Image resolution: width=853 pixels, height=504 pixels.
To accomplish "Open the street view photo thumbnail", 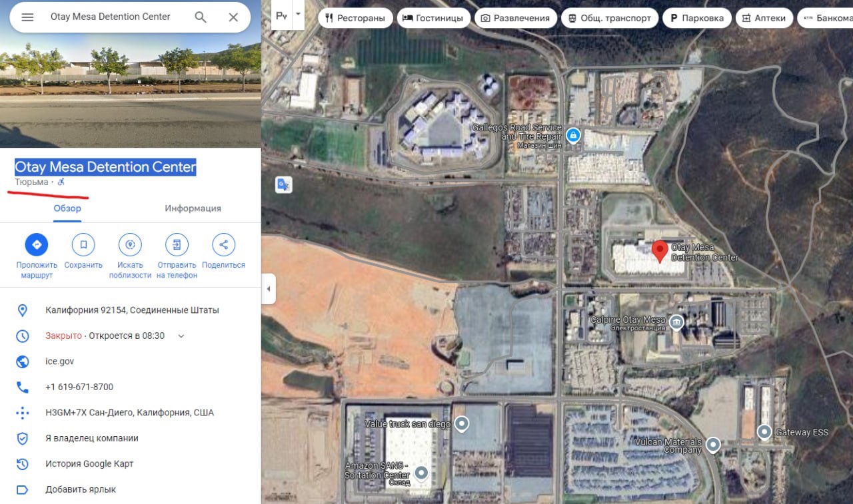I will 130,74.
